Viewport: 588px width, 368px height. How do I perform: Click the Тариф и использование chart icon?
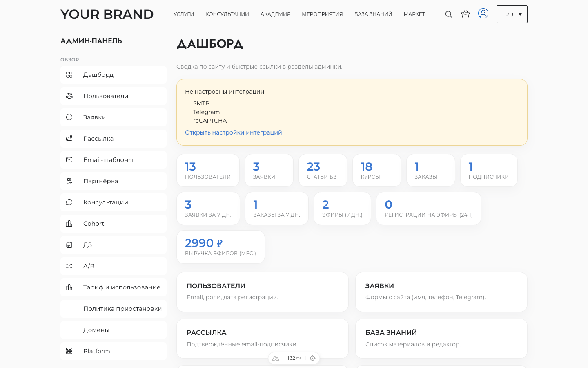(x=69, y=287)
